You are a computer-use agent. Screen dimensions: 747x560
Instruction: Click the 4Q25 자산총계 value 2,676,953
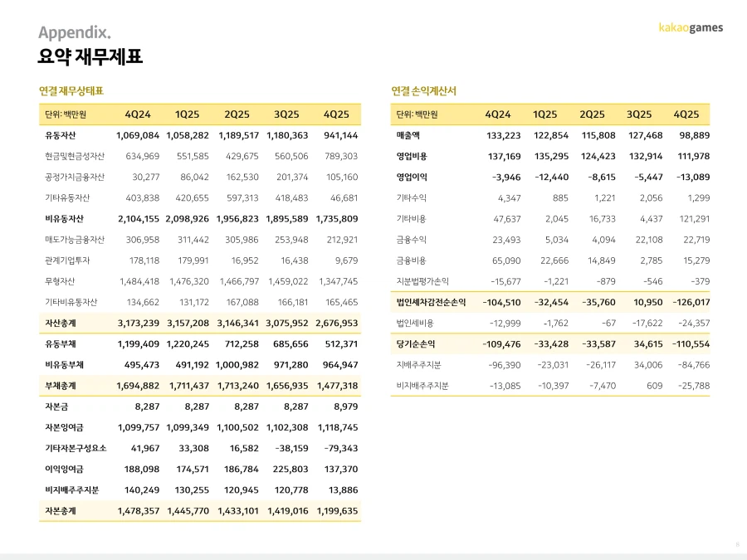[337, 323]
